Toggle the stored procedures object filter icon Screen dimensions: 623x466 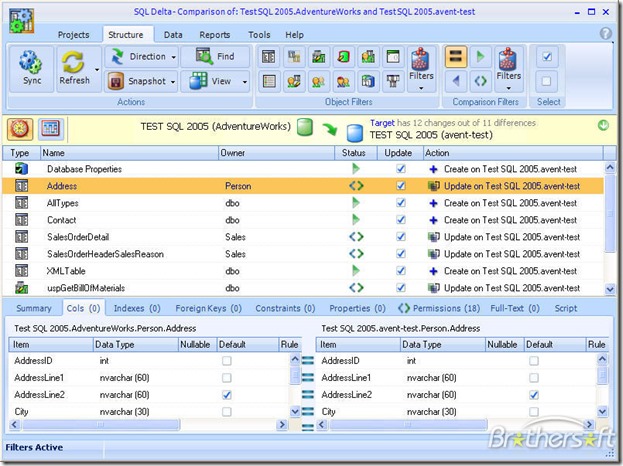pos(318,57)
